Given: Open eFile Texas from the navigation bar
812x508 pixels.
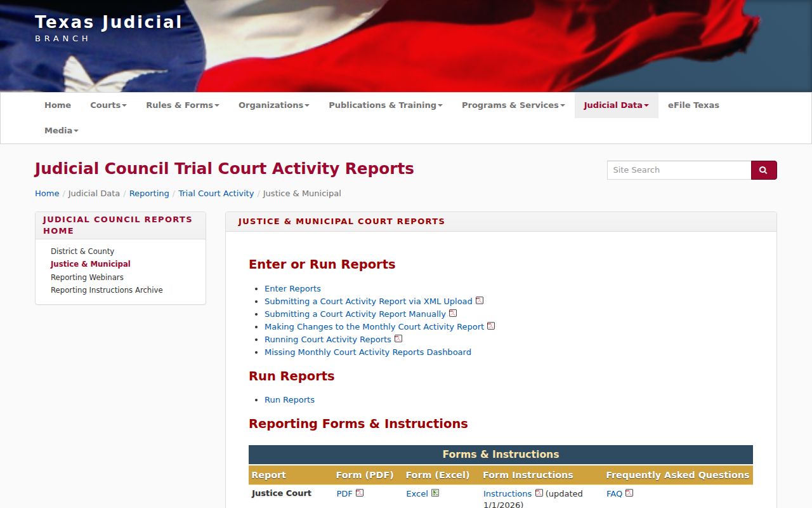Looking at the screenshot, I should click(x=693, y=105).
